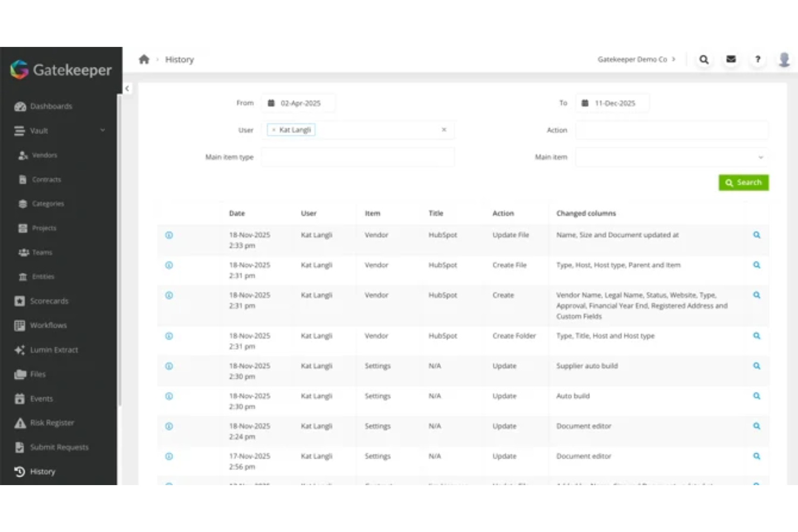Expand the Vault sidebar section
The width and height of the screenshot is (798, 532).
point(39,130)
